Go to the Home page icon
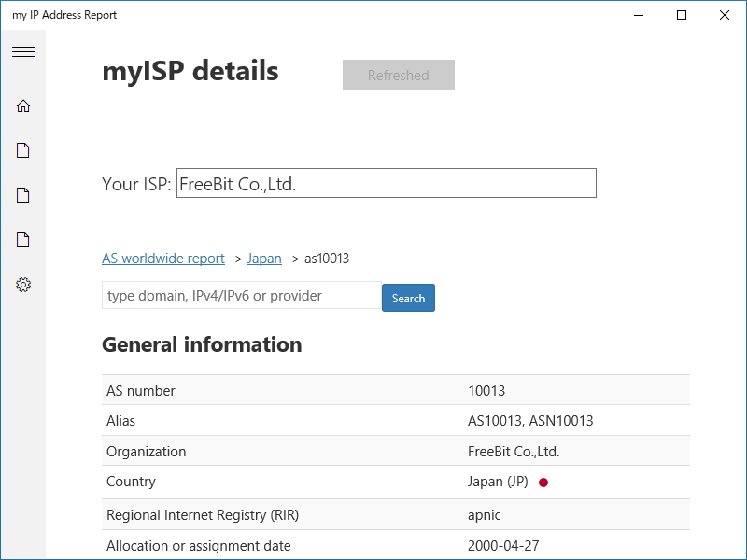Screen dimensions: 747x560 point(23,106)
